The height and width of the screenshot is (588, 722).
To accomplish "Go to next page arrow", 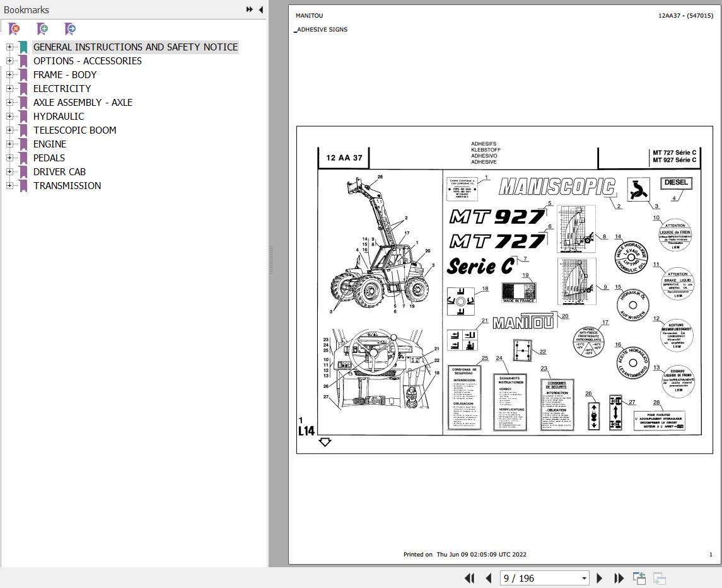I will click(x=599, y=579).
